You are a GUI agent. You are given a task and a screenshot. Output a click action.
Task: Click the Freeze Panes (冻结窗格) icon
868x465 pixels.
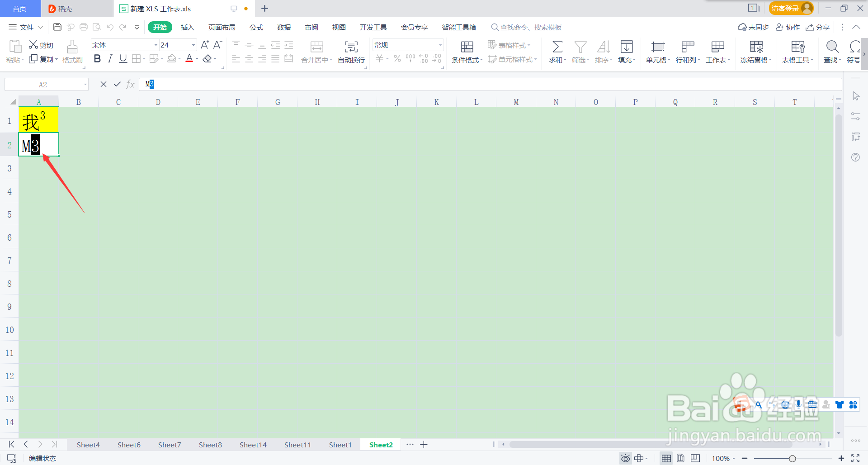(756, 47)
